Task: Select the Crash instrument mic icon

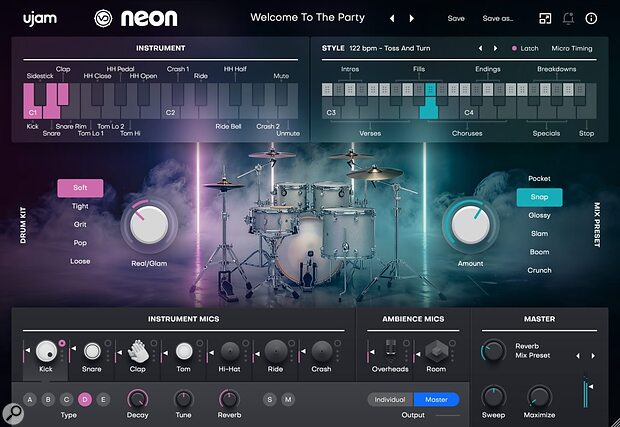Action: (321, 351)
